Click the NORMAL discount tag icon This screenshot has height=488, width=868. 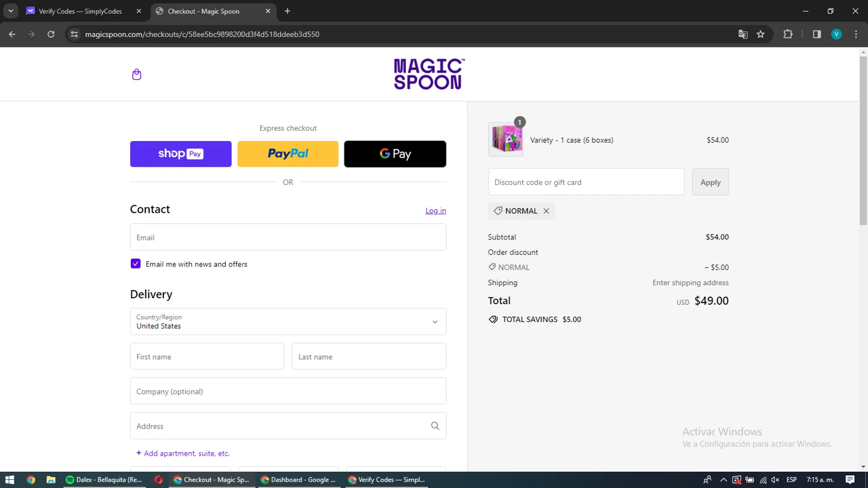pyautogui.click(x=498, y=211)
